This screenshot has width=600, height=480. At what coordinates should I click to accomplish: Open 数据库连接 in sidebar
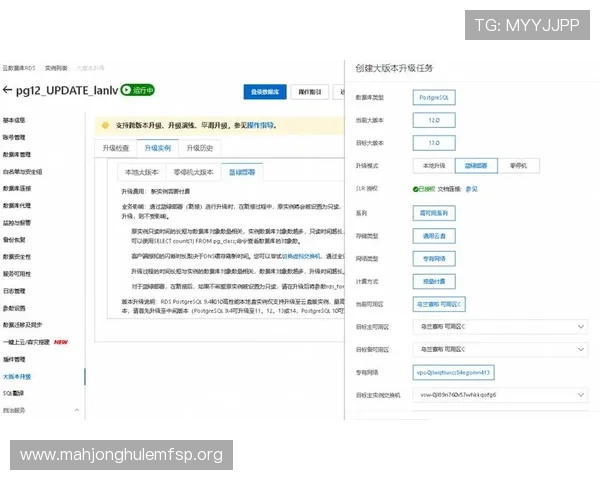16,188
